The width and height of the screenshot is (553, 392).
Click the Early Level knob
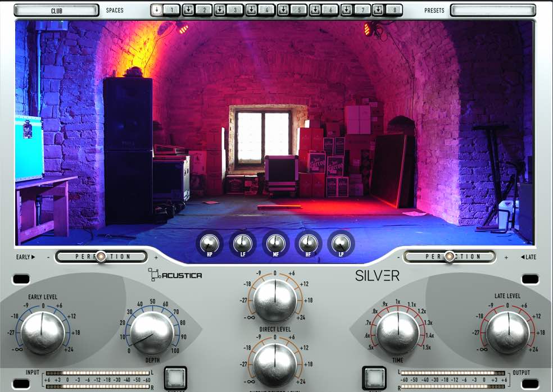point(43,333)
